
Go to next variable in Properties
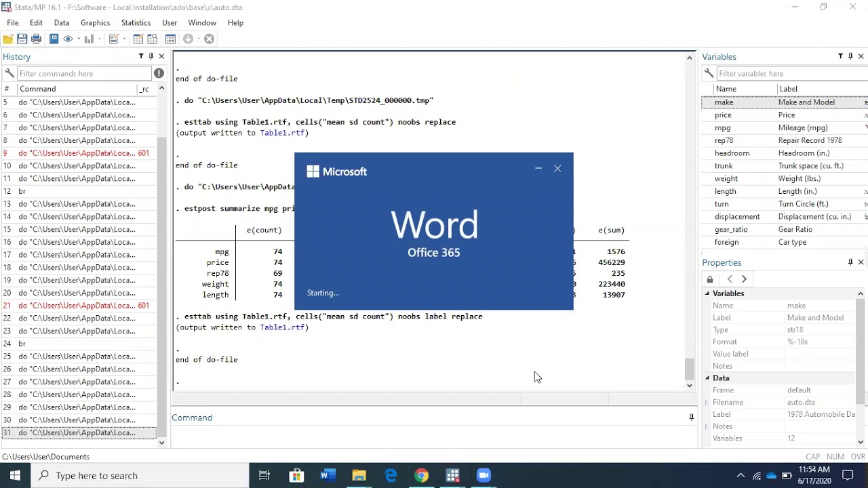point(744,279)
